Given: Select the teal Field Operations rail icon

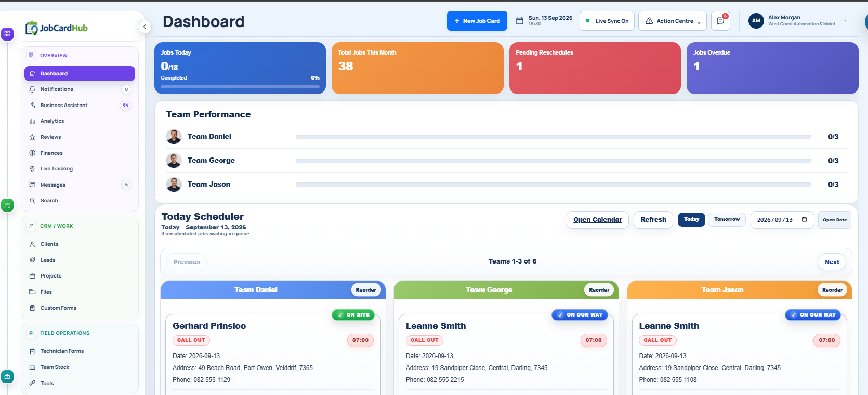Looking at the screenshot, I should point(7,376).
